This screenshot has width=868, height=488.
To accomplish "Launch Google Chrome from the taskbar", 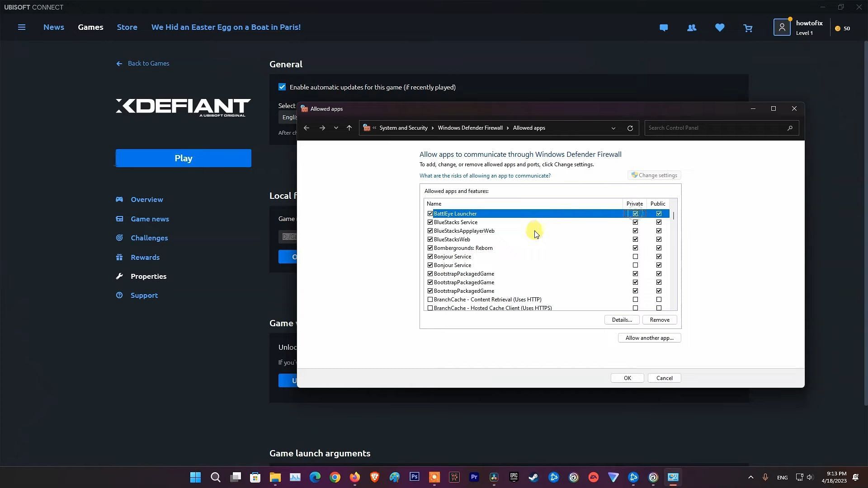I will [335, 477].
